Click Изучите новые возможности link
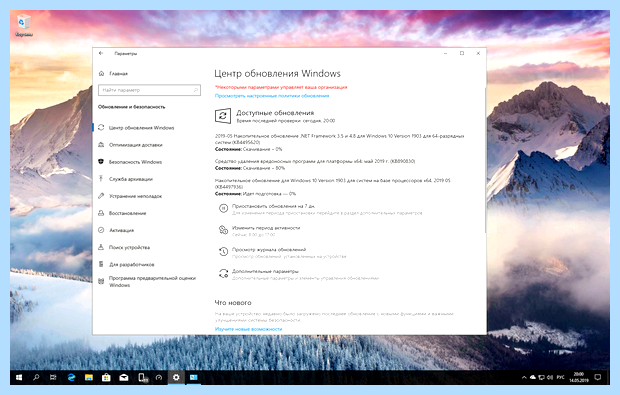The height and width of the screenshot is (395, 620). [248, 329]
